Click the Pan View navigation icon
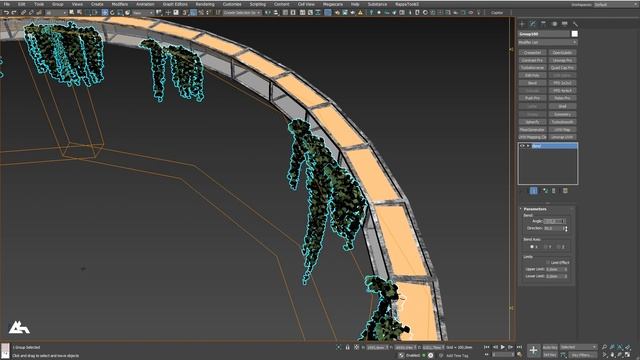 (x=613, y=355)
